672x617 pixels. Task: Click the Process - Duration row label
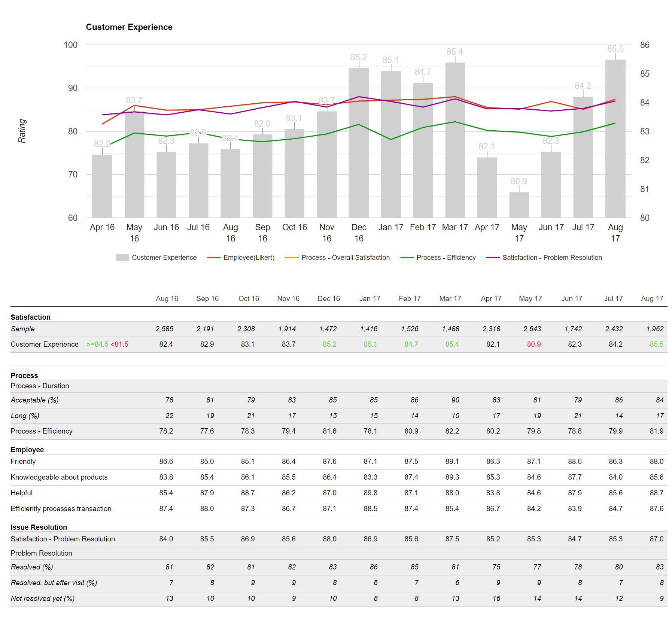pyautogui.click(x=40, y=386)
